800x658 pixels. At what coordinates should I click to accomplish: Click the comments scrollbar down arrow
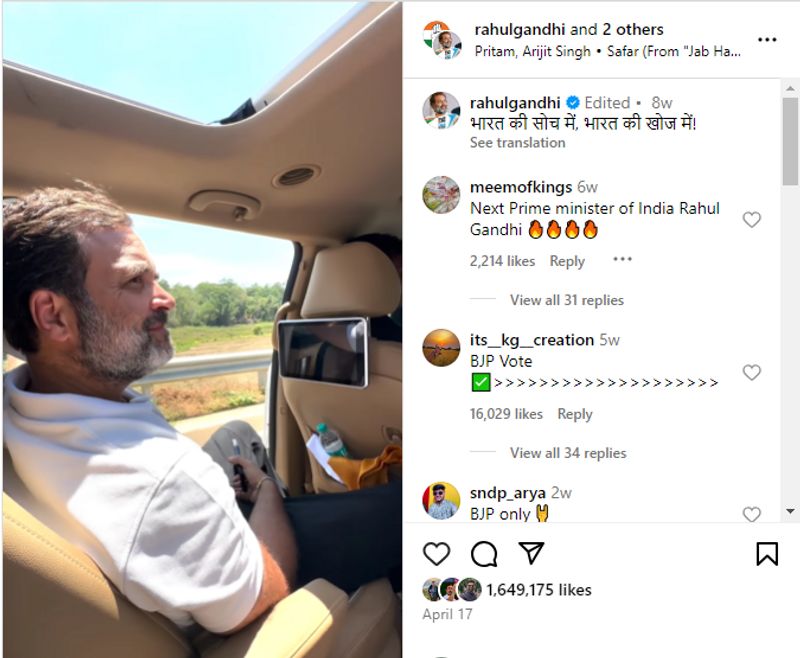(x=790, y=511)
